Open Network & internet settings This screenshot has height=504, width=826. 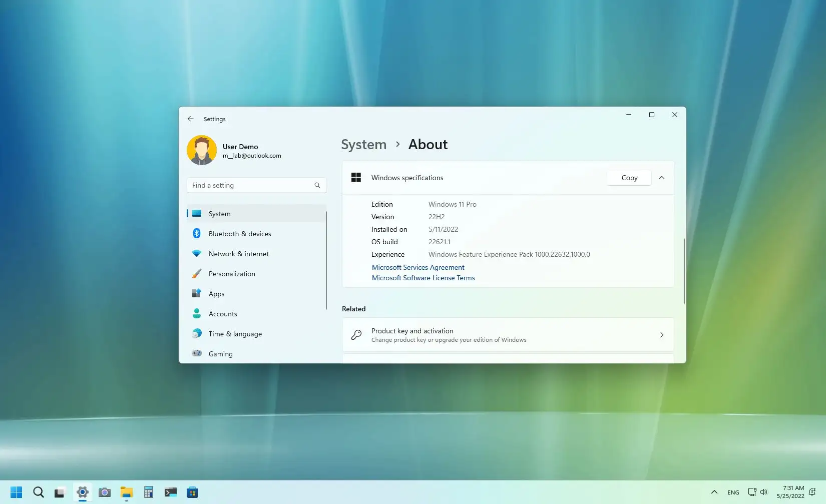click(x=256, y=254)
